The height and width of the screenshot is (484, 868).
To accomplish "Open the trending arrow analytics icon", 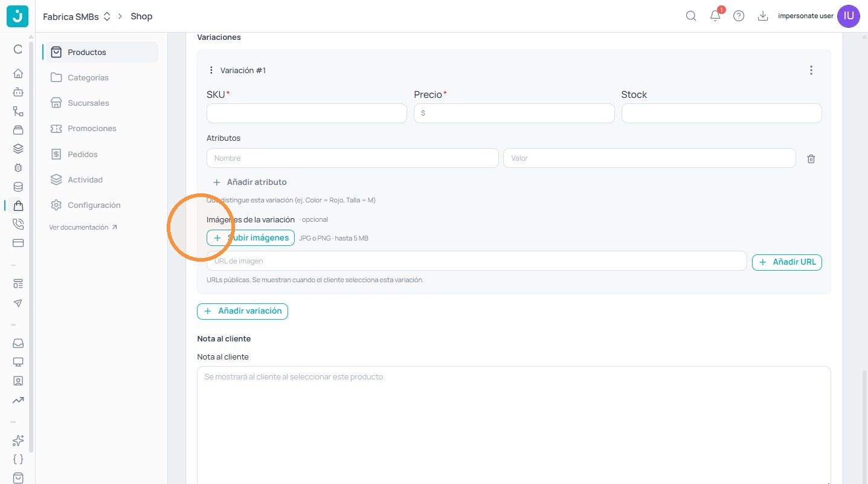I will pyautogui.click(x=18, y=400).
